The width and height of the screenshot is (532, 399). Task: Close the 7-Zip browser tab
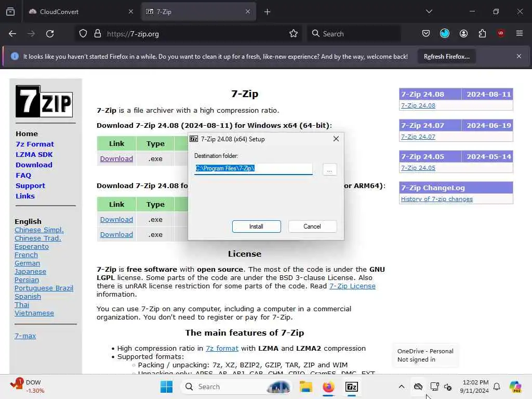[x=248, y=11]
